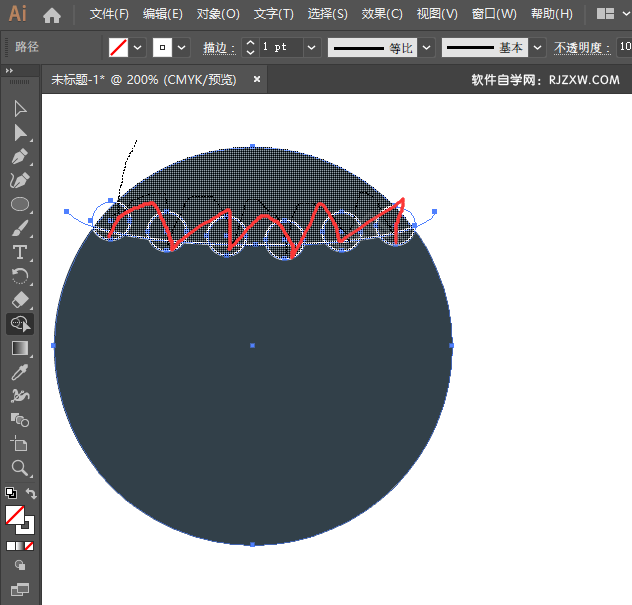
Task: Open the 效果(C) menu
Action: (x=381, y=15)
